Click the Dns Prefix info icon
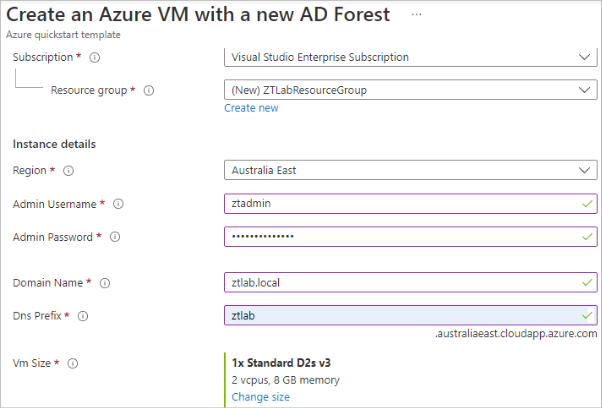This screenshot has height=409, width=602. [83, 316]
